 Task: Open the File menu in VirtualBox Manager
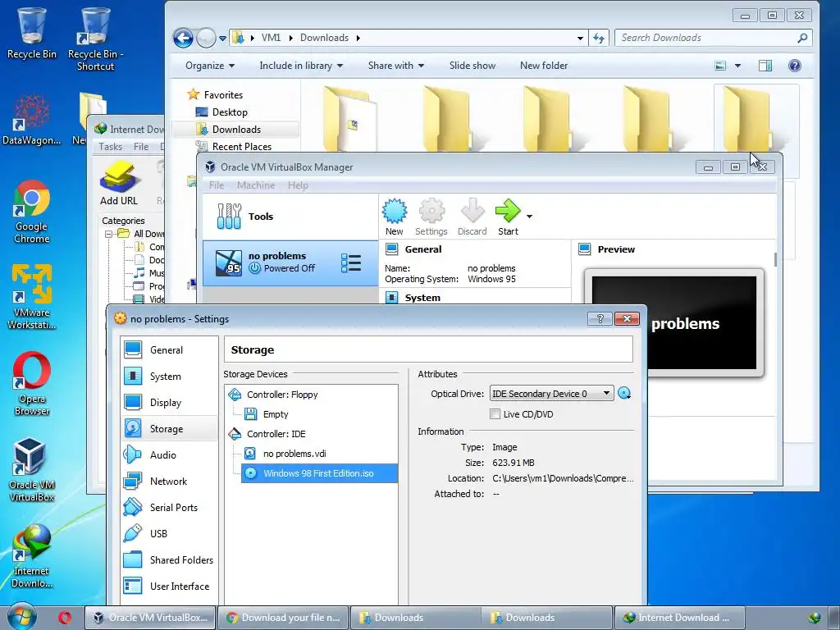point(217,185)
